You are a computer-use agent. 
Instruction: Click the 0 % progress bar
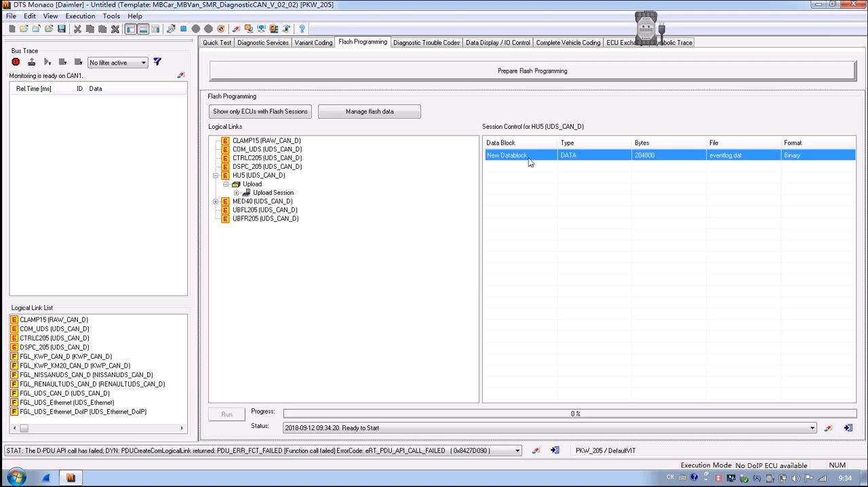click(x=570, y=414)
